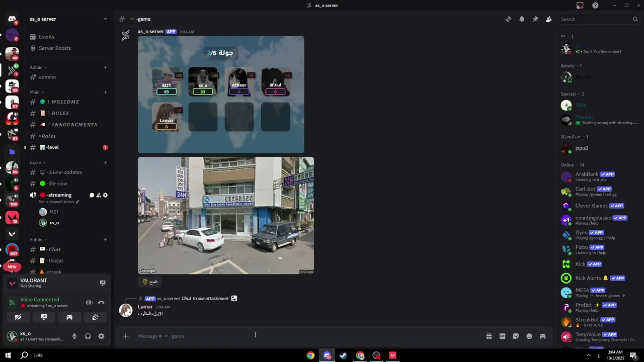Open the Help question mark icon
Viewport: 644px width, 362px height.
click(x=595, y=6)
